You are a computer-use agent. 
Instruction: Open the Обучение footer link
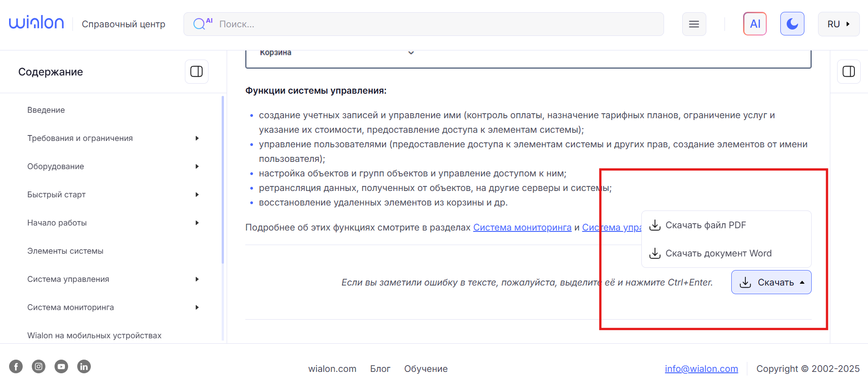point(426,369)
